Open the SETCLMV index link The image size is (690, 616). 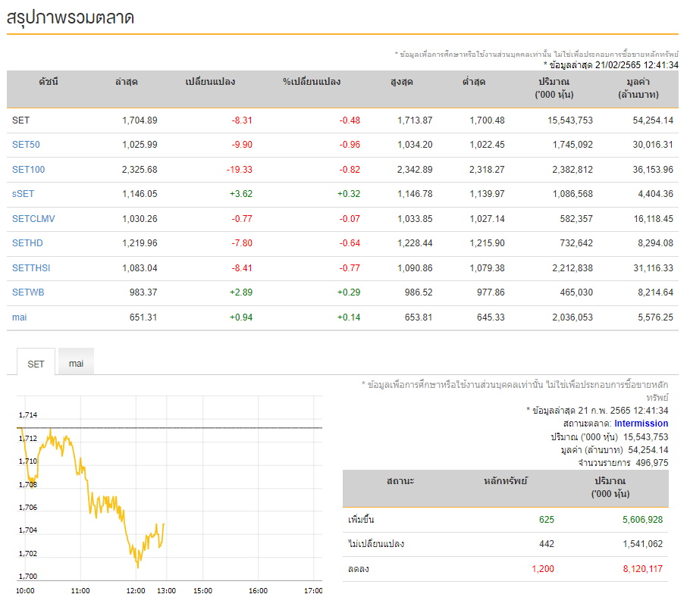coord(33,219)
